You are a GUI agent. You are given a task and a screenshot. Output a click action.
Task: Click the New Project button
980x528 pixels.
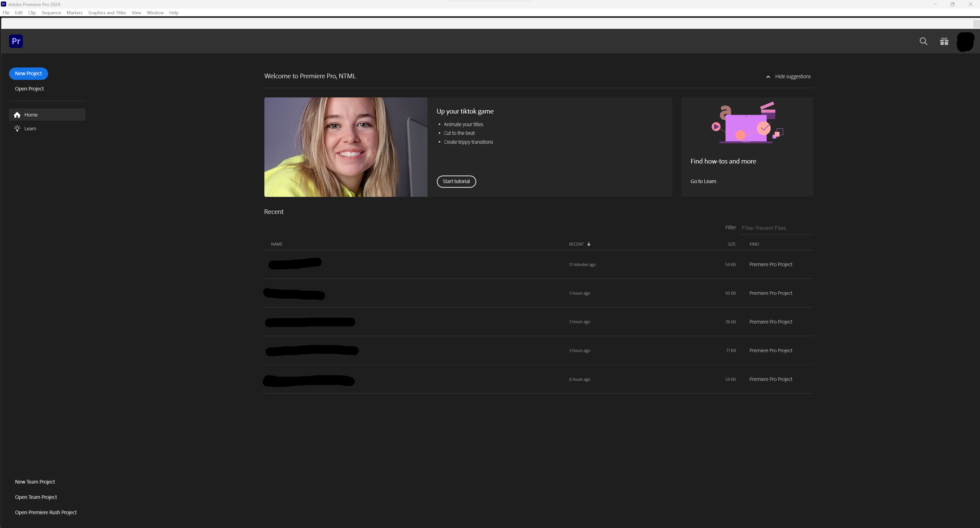point(29,73)
